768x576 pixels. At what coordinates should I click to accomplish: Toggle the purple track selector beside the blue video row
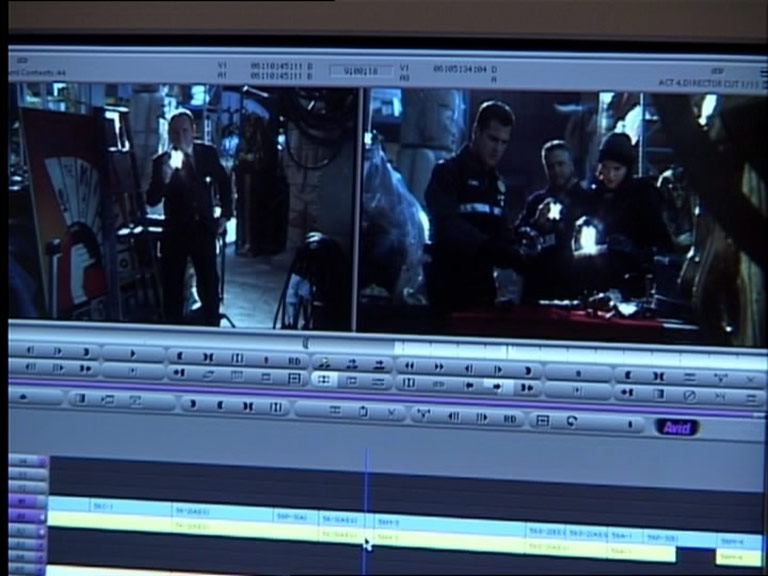(28, 502)
